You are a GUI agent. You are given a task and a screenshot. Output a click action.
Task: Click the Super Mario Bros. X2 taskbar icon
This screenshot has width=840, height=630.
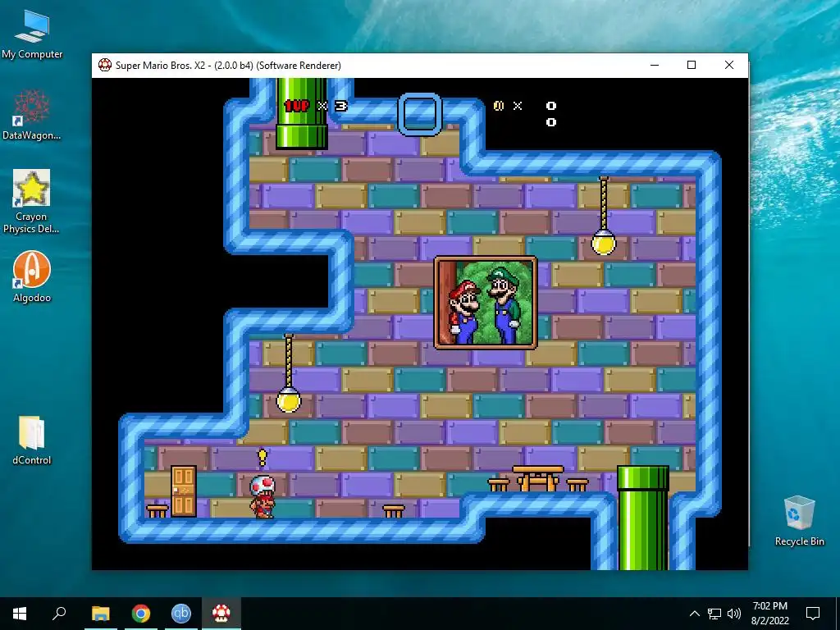[221, 614]
